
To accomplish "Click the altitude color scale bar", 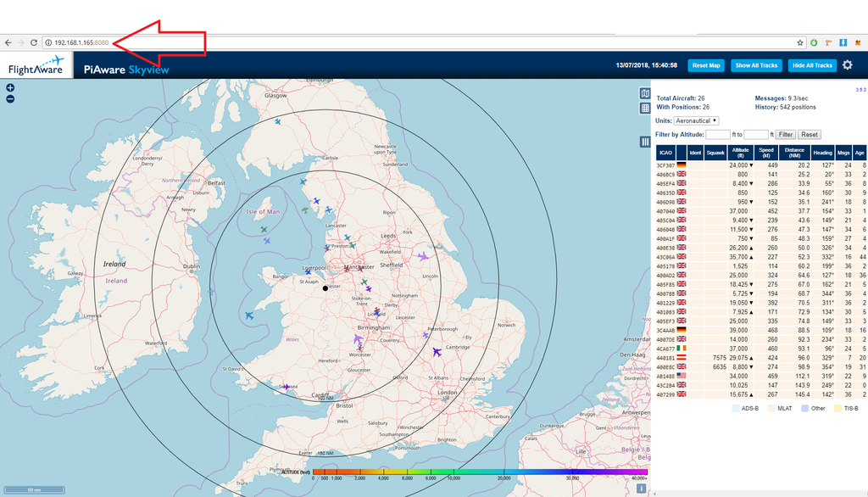I will (x=480, y=472).
